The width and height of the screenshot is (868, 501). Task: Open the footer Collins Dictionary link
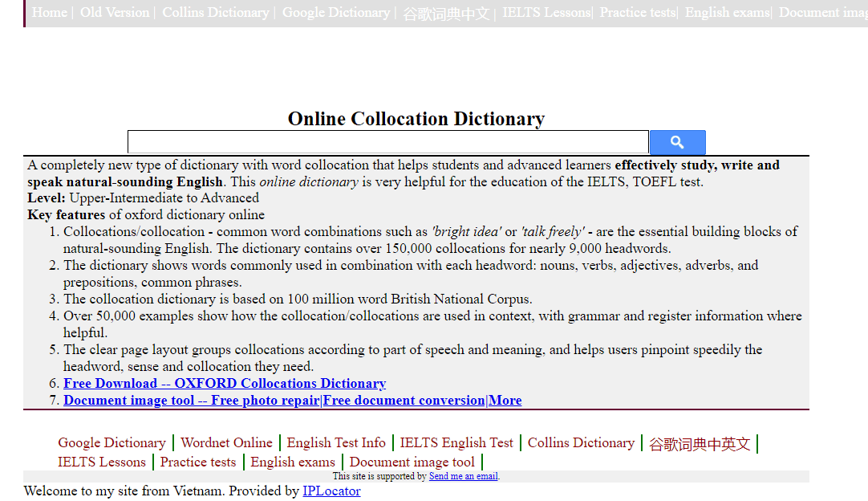[582, 443]
